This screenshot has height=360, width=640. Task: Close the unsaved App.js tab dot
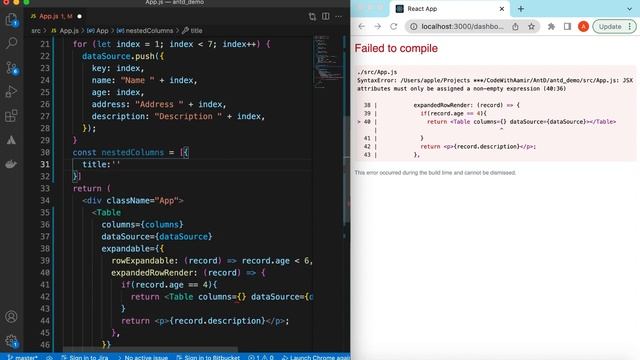tap(80, 16)
